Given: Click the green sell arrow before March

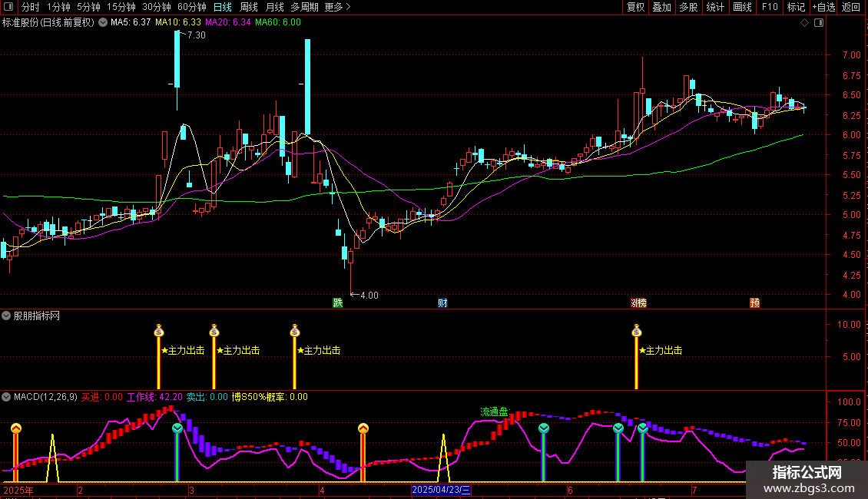Looking at the screenshot, I should click(177, 428).
